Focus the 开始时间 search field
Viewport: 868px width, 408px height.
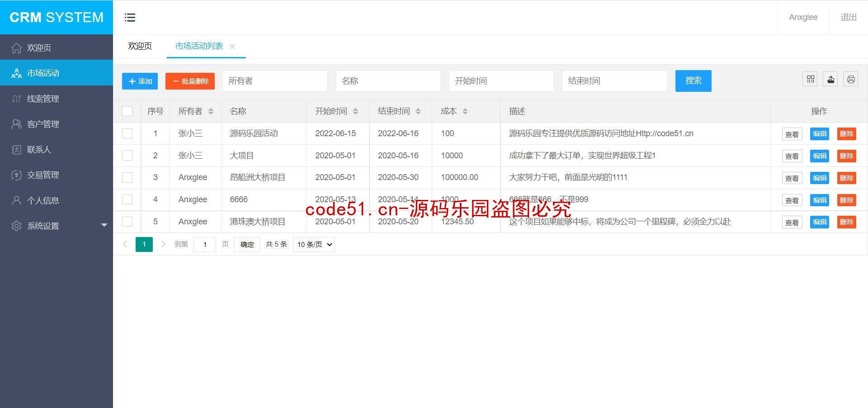[501, 81]
